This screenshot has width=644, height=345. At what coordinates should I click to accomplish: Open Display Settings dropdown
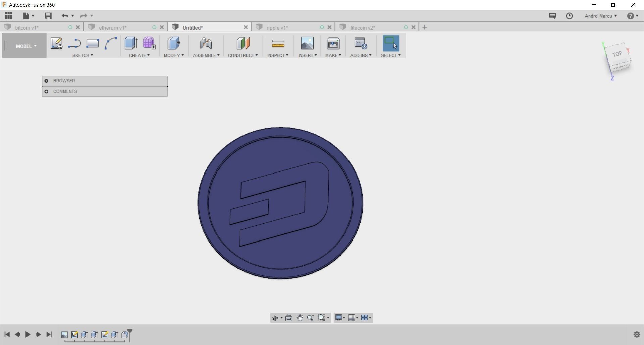click(x=340, y=318)
